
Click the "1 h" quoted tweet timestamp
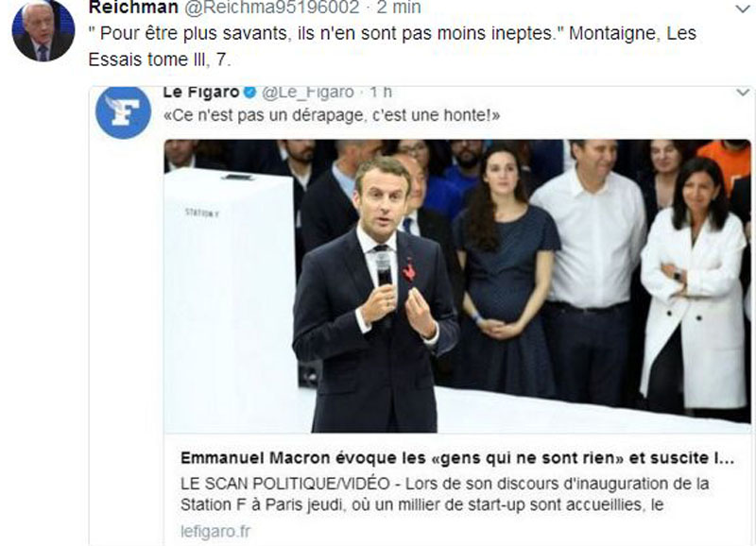coord(381,92)
